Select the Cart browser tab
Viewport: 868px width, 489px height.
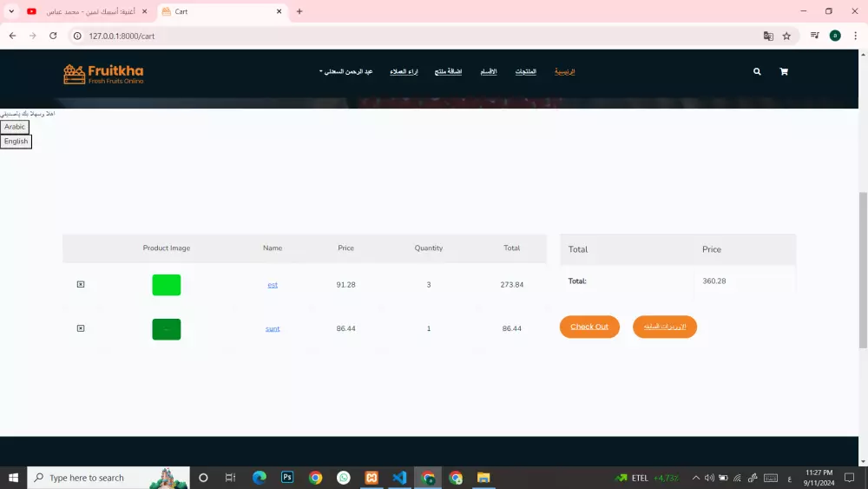(222, 11)
